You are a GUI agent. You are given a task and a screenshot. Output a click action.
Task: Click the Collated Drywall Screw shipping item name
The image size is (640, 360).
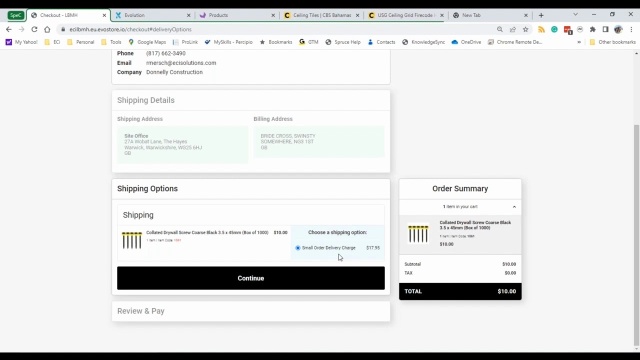tap(207, 232)
